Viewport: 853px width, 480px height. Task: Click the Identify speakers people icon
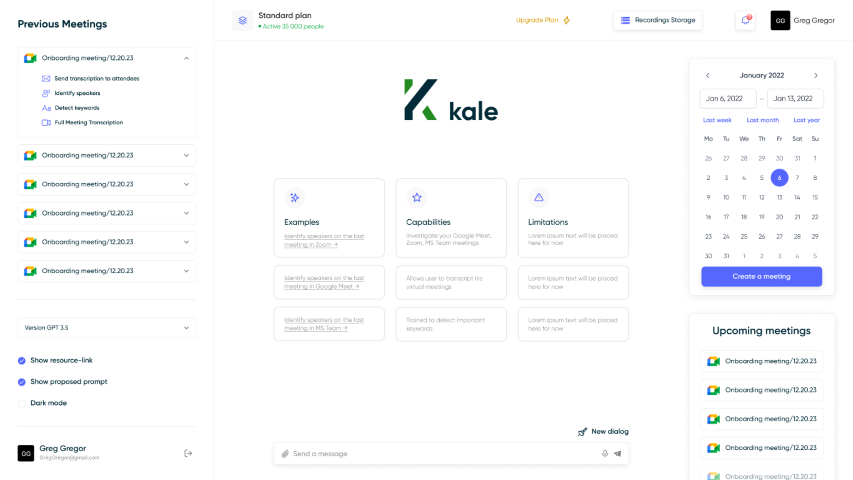click(x=46, y=93)
